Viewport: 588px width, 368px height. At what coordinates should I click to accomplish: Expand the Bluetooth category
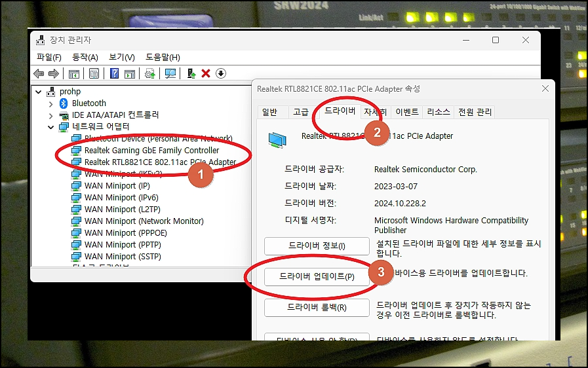coord(50,104)
